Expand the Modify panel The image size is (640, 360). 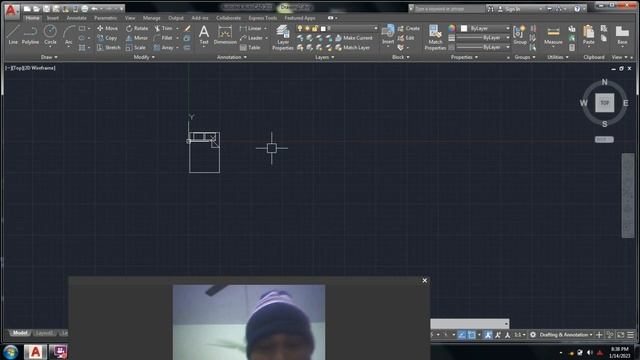144,57
